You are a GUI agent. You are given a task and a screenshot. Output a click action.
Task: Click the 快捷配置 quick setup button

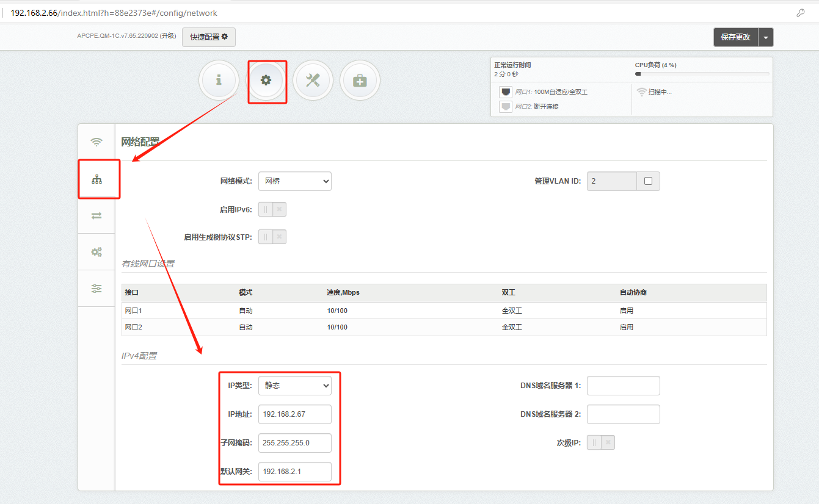point(208,37)
